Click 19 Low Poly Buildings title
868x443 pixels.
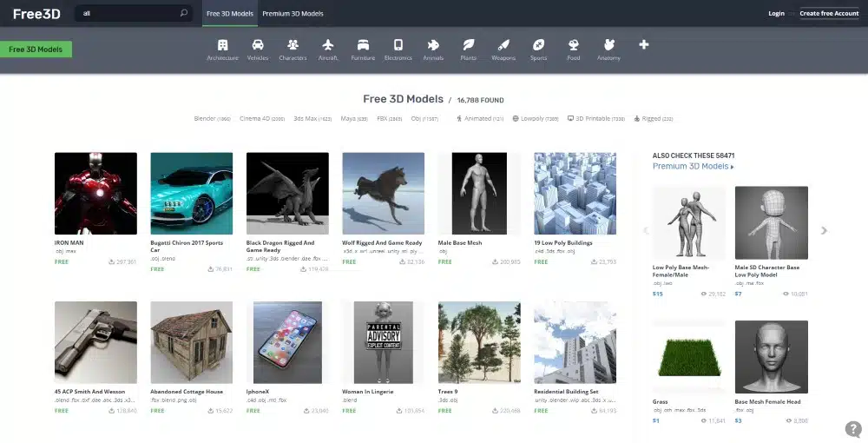(x=563, y=242)
